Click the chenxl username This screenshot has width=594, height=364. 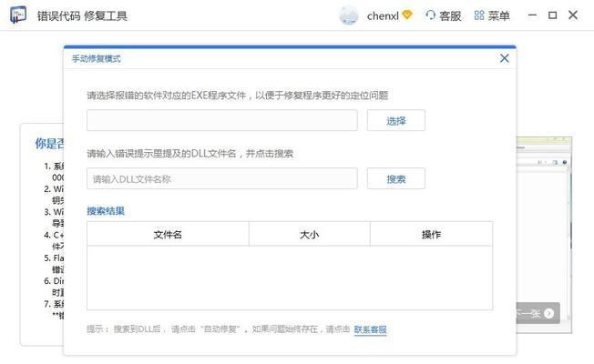click(383, 15)
